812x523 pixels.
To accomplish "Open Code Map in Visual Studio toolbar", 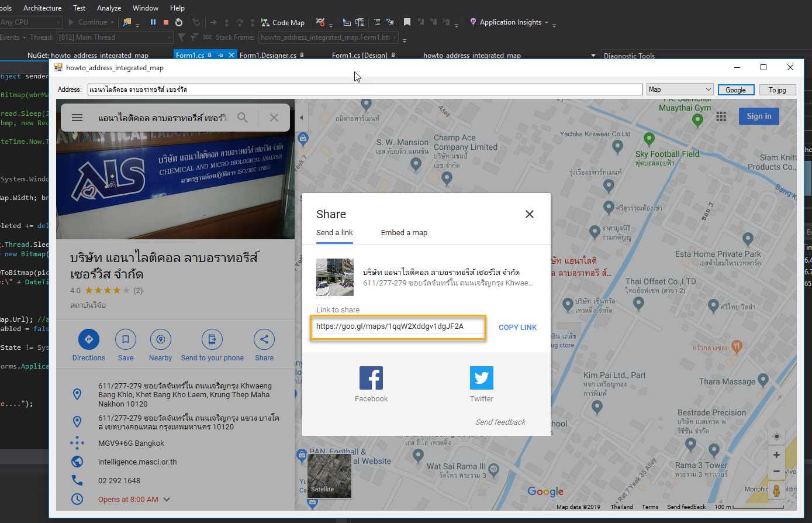I will (x=283, y=22).
